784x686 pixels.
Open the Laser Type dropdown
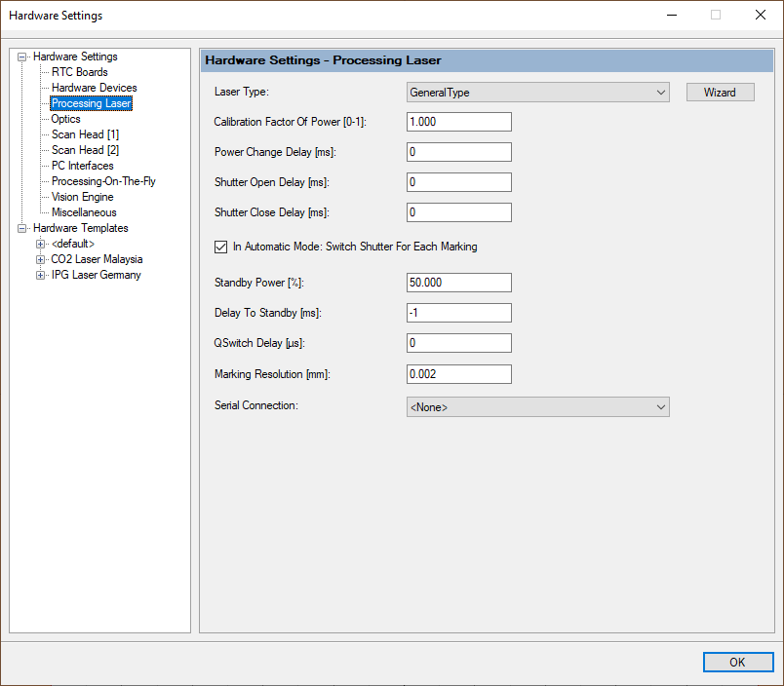(538, 93)
